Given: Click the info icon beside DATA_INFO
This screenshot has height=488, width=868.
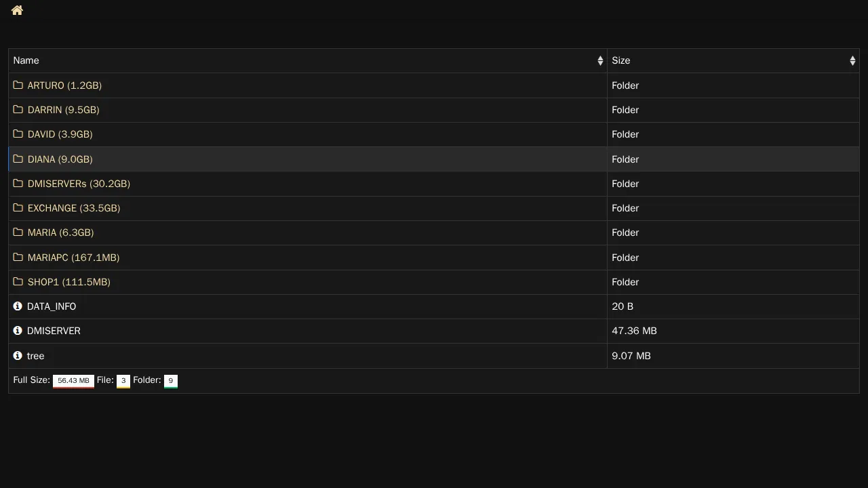Looking at the screenshot, I should [x=18, y=306].
